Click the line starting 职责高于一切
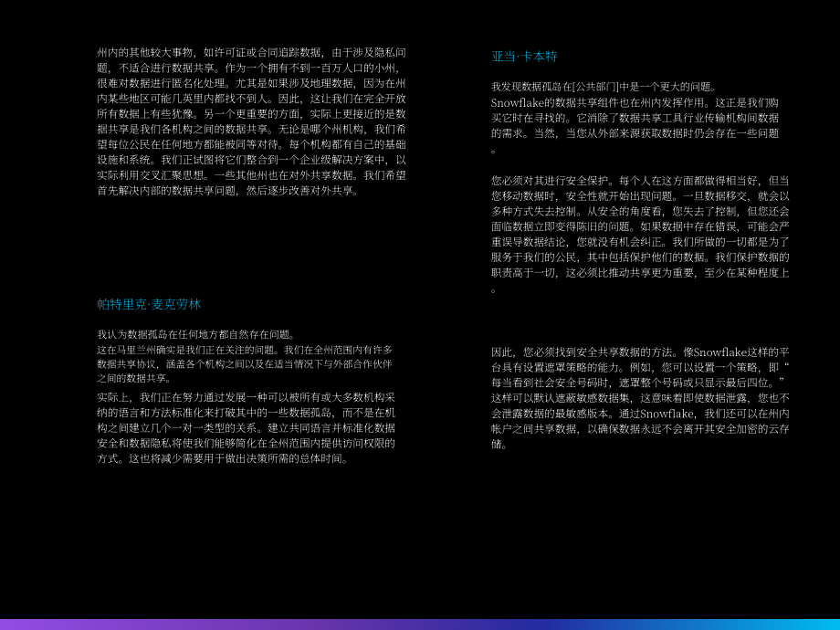The width and height of the screenshot is (840, 630). (640, 273)
